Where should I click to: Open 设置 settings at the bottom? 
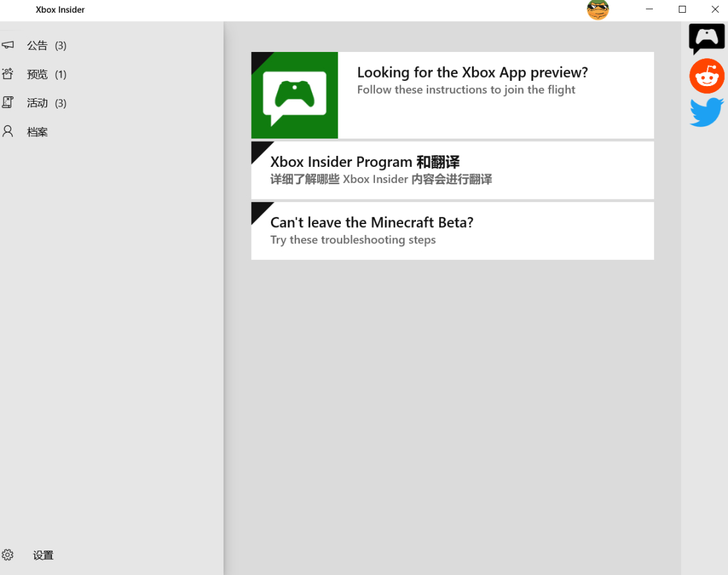click(x=112, y=555)
